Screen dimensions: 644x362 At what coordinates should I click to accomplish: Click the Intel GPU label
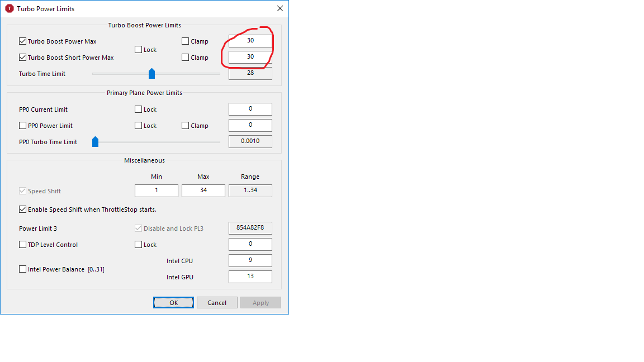[x=180, y=277]
